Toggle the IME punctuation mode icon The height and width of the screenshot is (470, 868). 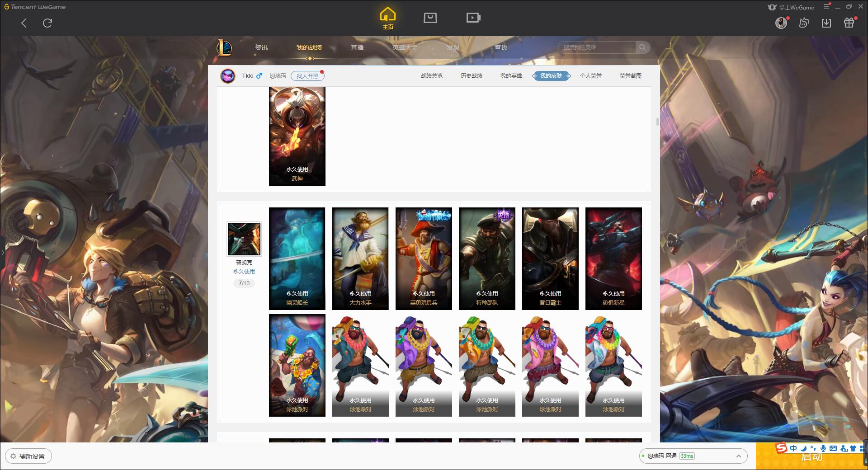(813, 448)
